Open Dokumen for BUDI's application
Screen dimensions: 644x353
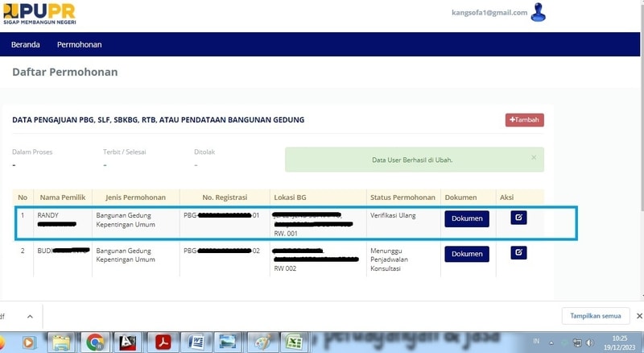pyautogui.click(x=466, y=254)
